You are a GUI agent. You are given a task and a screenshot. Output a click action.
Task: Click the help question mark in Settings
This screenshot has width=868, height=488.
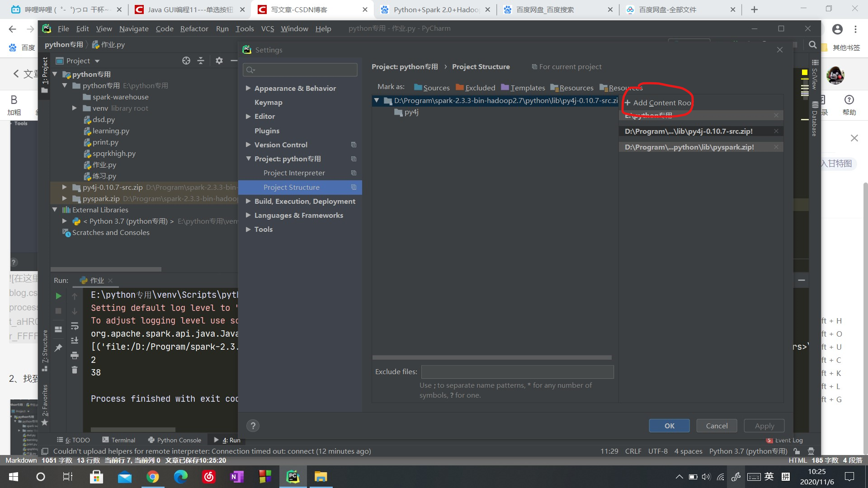coord(253,426)
